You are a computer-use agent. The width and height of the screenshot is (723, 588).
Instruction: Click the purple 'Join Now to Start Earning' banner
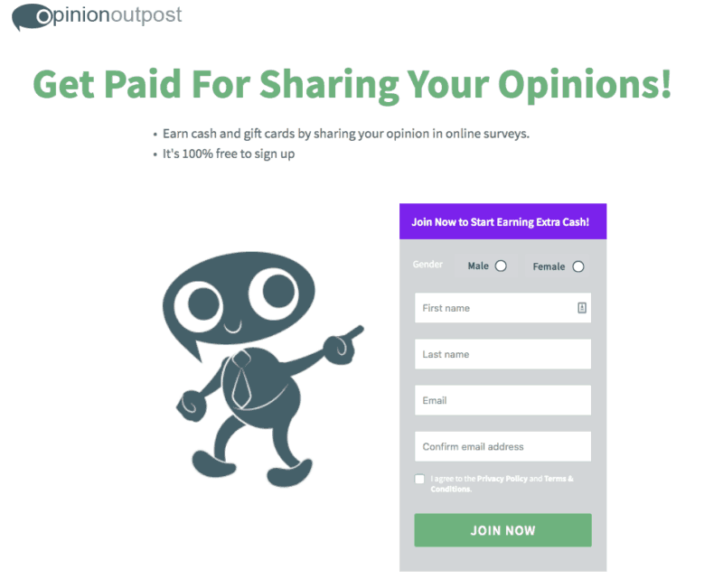pyautogui.click(x=502, y=221)
